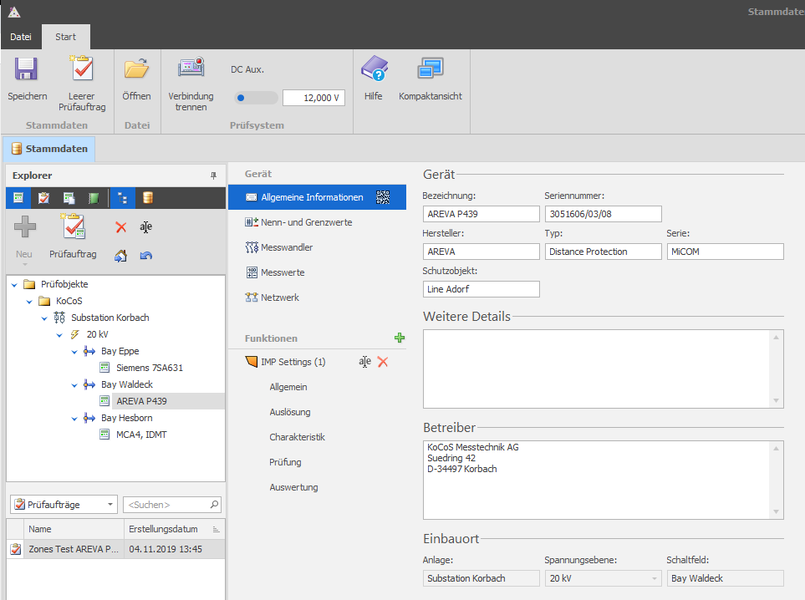This screenshot has height=600, width=805.
Task: Open Allgemeine Informationen section
Action: click(317, 197)
